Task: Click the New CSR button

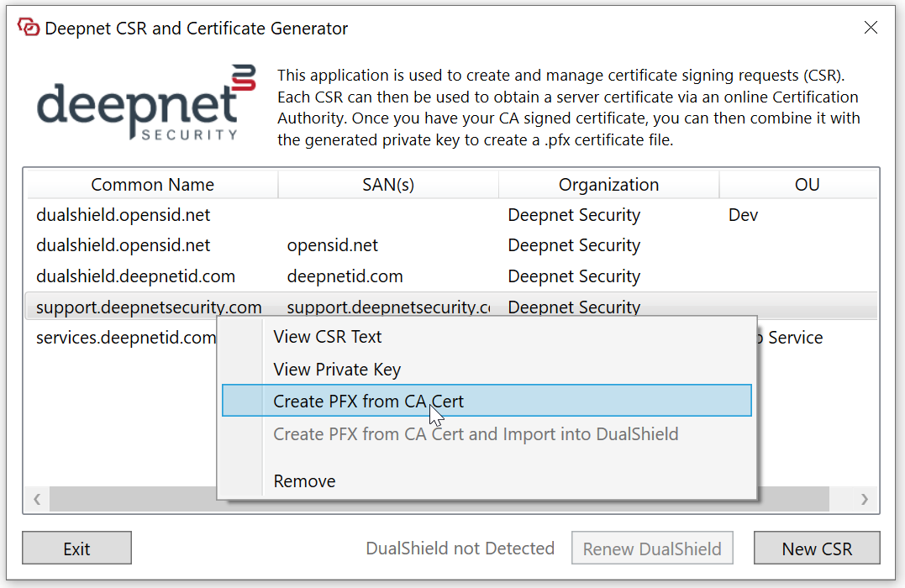Action: tap(816, 549)
